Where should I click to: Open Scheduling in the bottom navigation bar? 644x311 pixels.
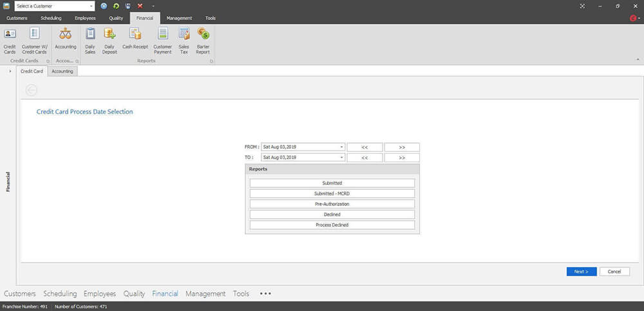(x=60, y=294)
